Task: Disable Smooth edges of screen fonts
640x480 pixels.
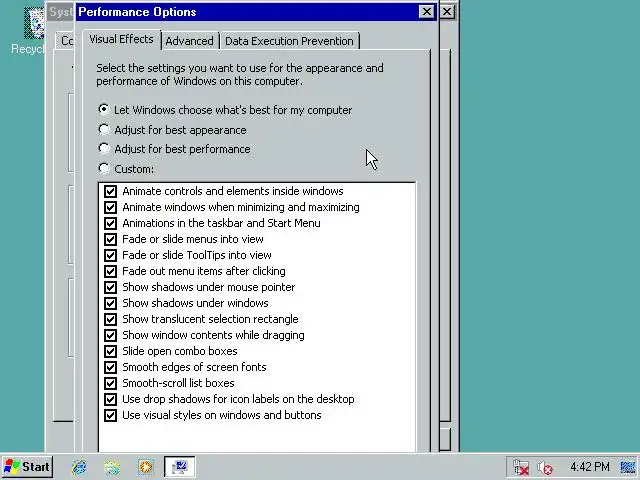Action: pyautogui.click(x=110, y=367)
